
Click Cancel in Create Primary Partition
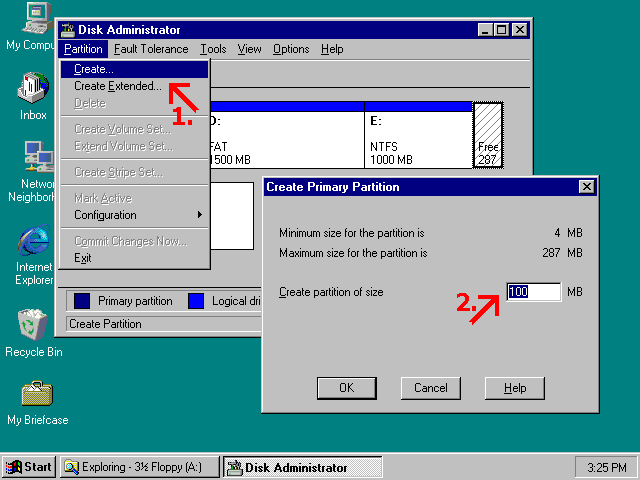431,388
